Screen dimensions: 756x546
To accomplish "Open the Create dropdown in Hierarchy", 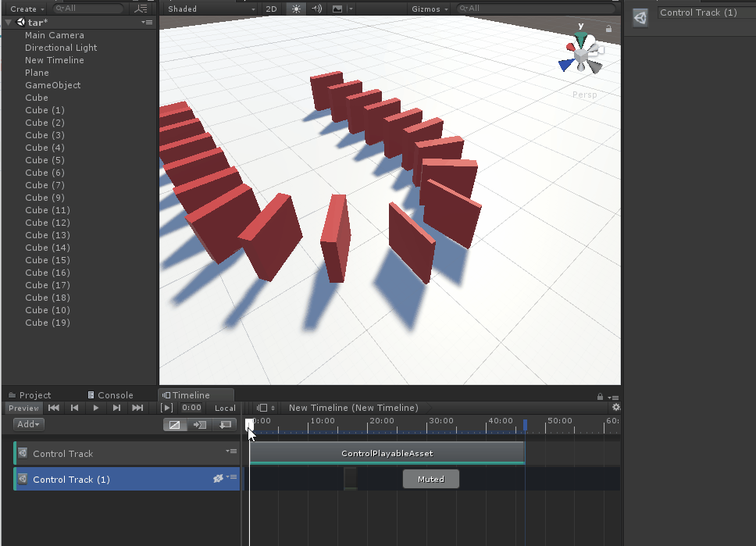I will coord(27,9).
